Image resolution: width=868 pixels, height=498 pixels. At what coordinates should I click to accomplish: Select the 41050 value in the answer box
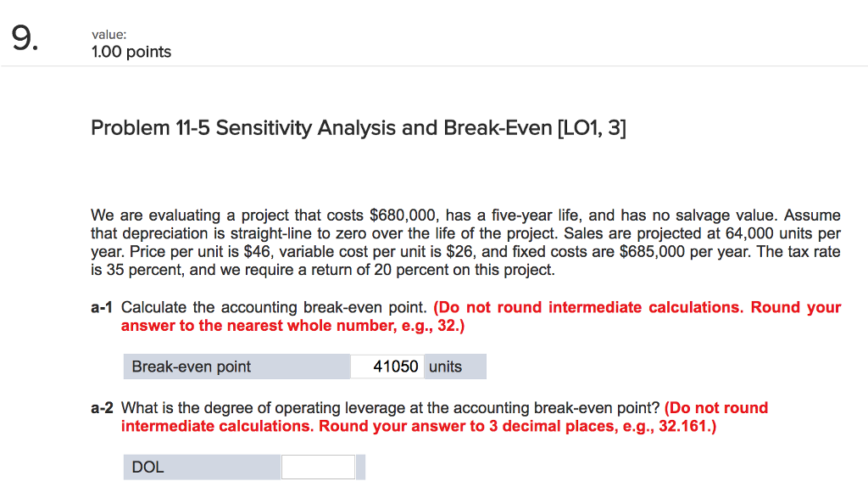[x=396, y=366]
